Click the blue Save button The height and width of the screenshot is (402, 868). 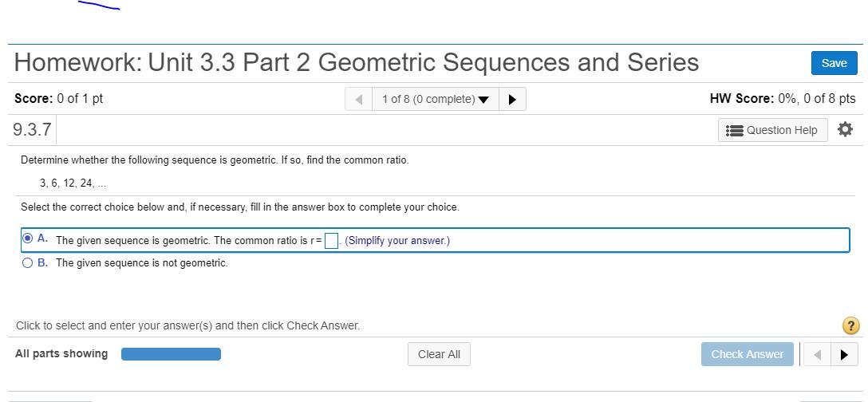834,63
